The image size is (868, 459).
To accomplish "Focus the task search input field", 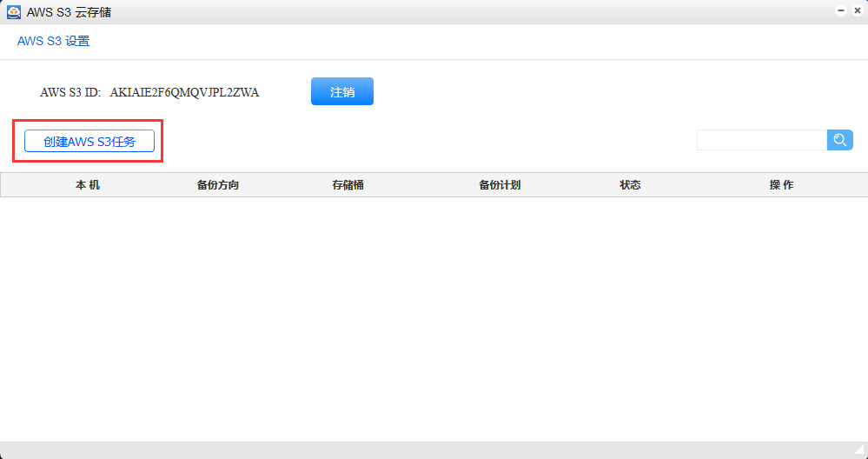I will pos(762,140).
